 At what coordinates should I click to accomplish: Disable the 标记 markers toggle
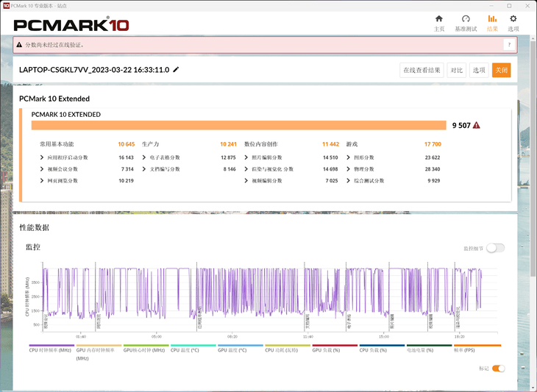[x=498, y=368]
